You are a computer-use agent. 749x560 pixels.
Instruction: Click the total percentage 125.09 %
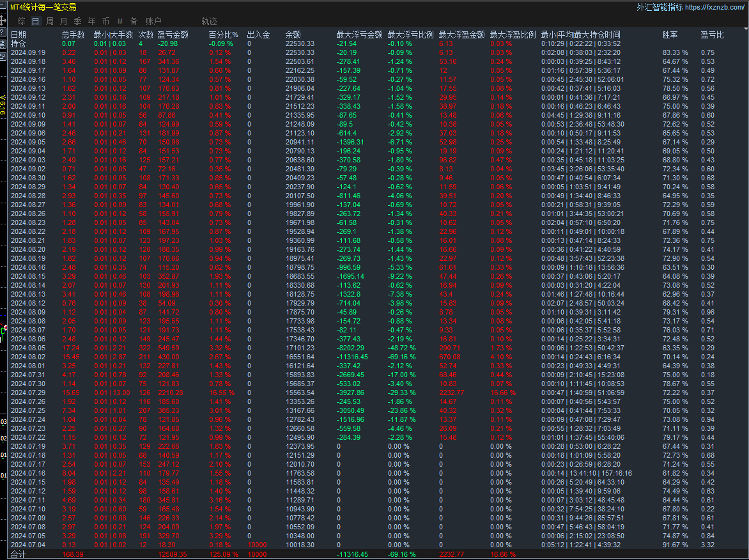tap(224, 554)
